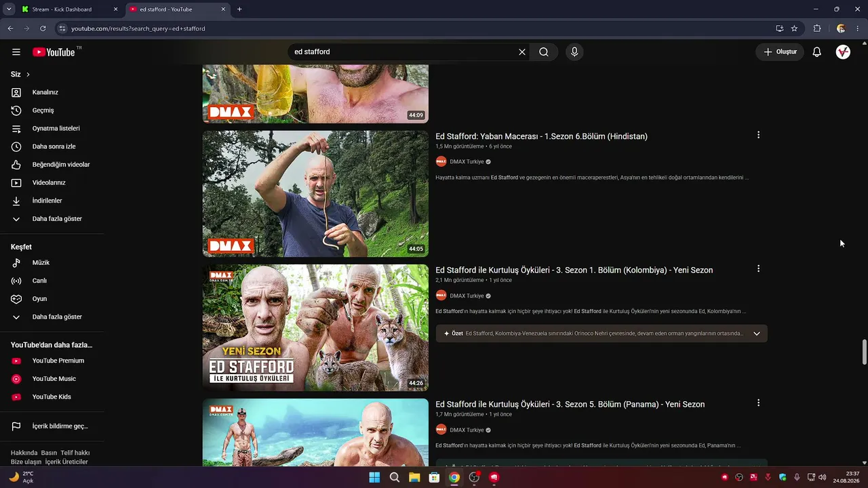Open the Kolombiya episode video title
The width and height of the screenshot is (868, 488).
[574, 270]
